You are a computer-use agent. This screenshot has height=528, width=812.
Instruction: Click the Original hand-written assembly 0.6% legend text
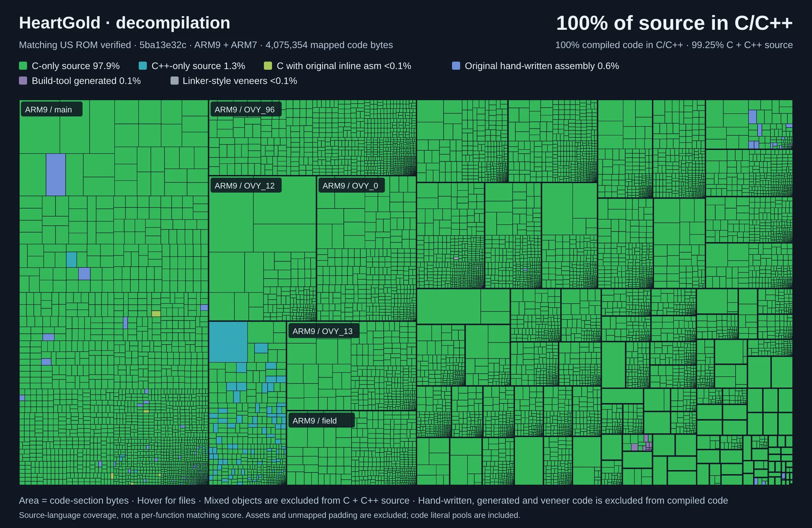(542, 66)
